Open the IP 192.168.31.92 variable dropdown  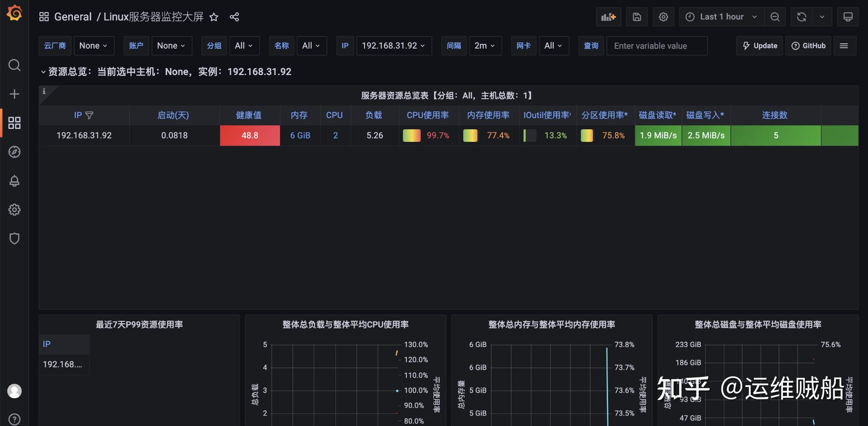tap(394, 46)
